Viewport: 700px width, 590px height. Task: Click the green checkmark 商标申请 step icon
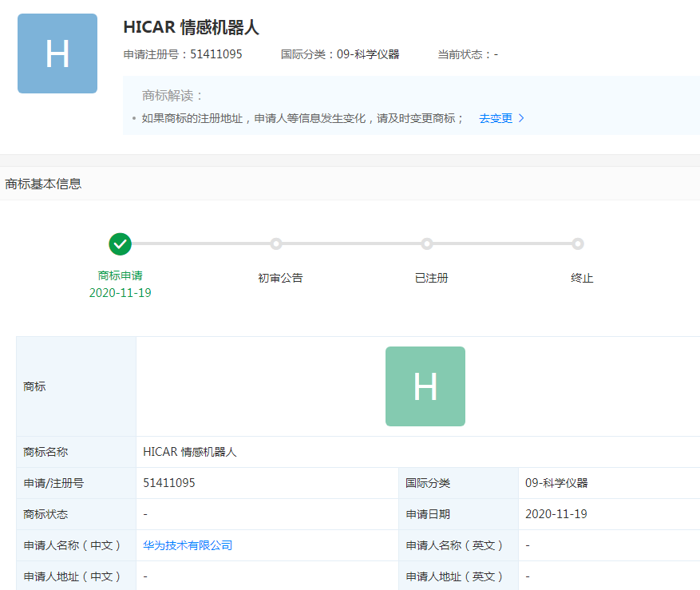pos(120,244)
